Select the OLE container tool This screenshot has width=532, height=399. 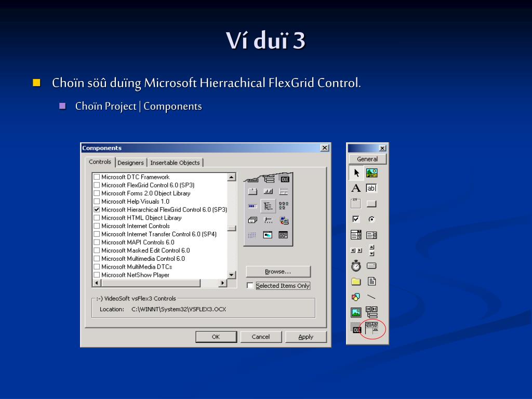[x=356, y=328]
